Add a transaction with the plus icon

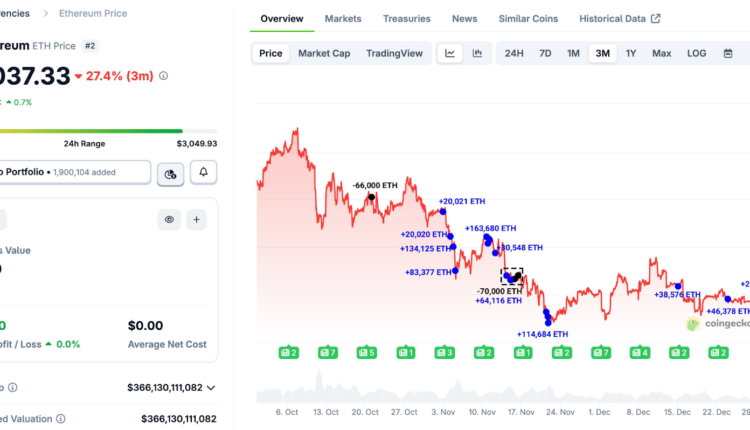point(197,219)
